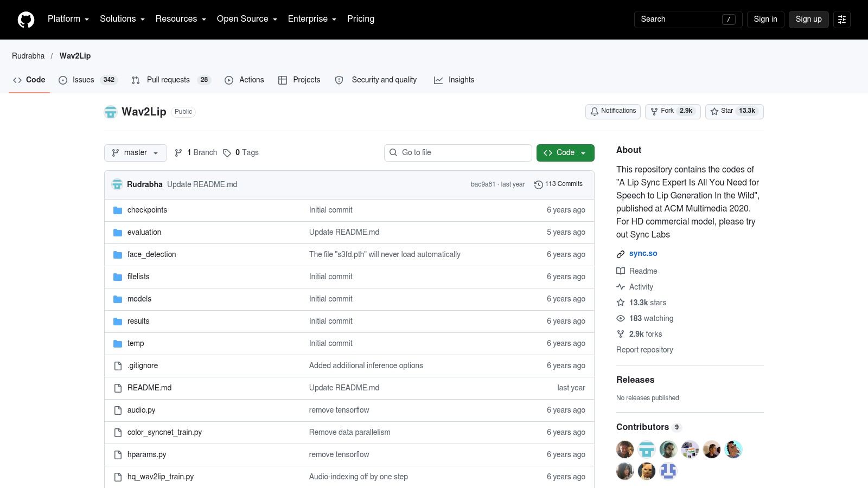Image resolution: width=868 pixels, height=488 pixels.
Task: Open the checkpoints folder
Action: coord(147,210)
